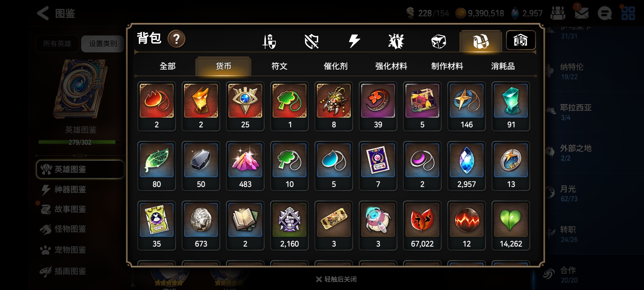Open the chat bubble icon in top bar
644x290 pixels.
(605, 13)
